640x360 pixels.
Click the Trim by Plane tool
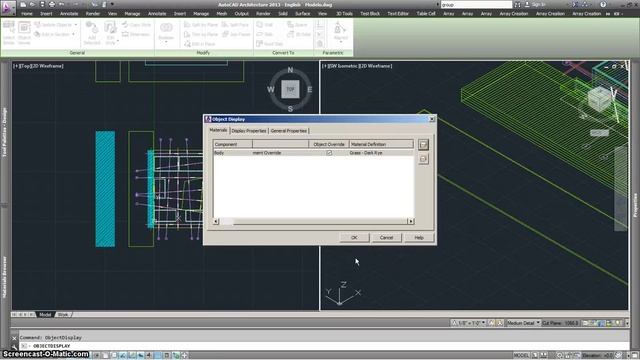coord(201,34)
